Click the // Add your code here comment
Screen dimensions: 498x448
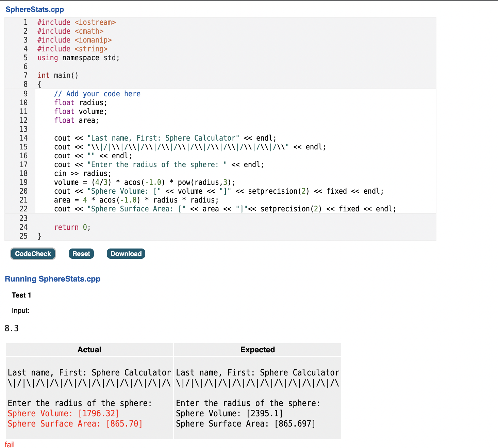coord(97,94)
